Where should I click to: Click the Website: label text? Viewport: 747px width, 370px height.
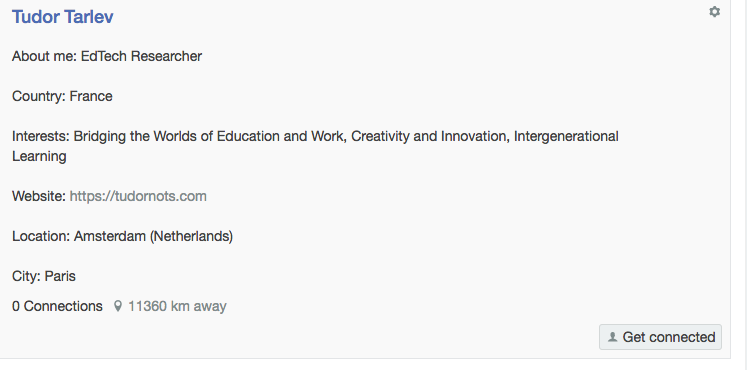[x=39, y=196]
